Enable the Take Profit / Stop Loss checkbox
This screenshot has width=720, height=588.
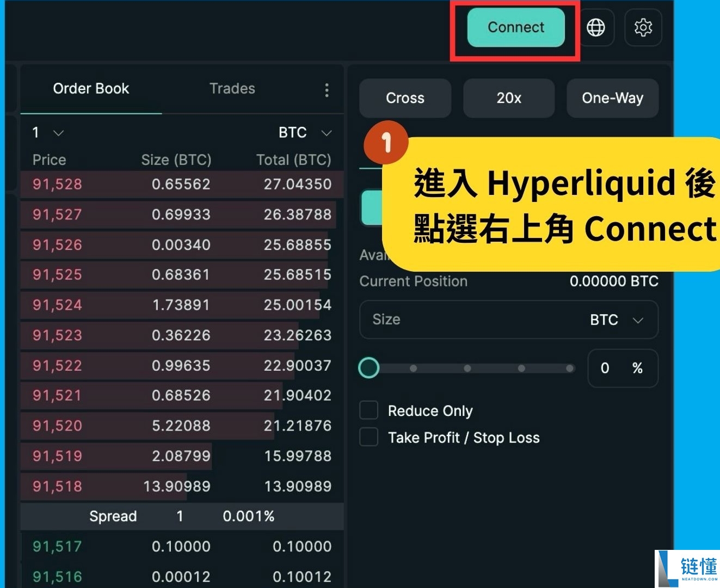pyautogui.click(x=368, y=437)
